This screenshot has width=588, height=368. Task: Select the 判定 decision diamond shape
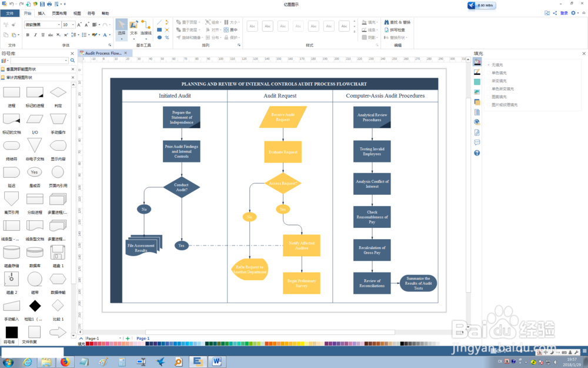[58, 92]
